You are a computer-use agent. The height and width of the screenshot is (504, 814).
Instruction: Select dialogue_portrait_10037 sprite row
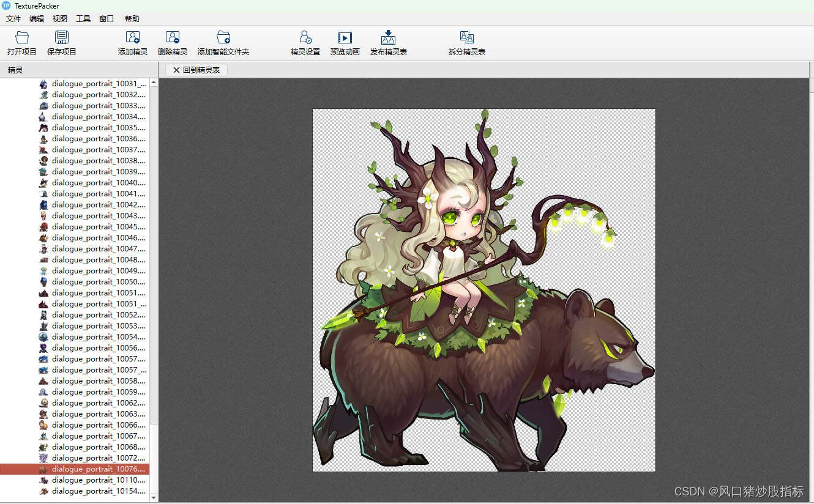pos(75,150)
